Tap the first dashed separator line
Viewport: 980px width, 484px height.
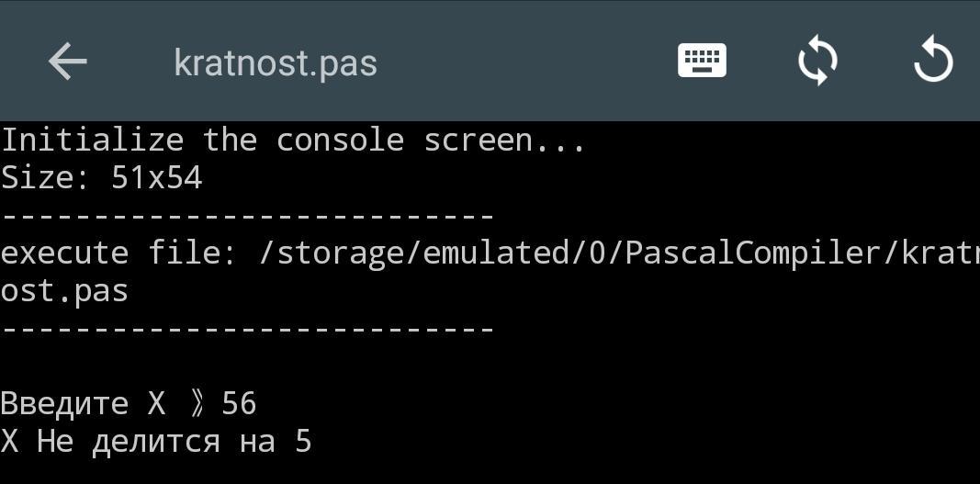tap(248, 217)
